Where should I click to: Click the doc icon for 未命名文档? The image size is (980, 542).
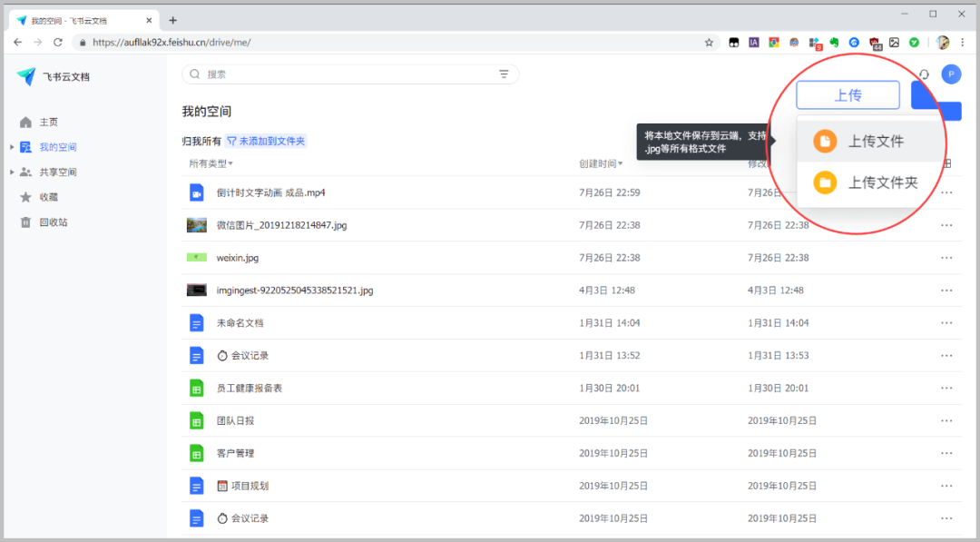pyautogui.click(x=197, y=323)
